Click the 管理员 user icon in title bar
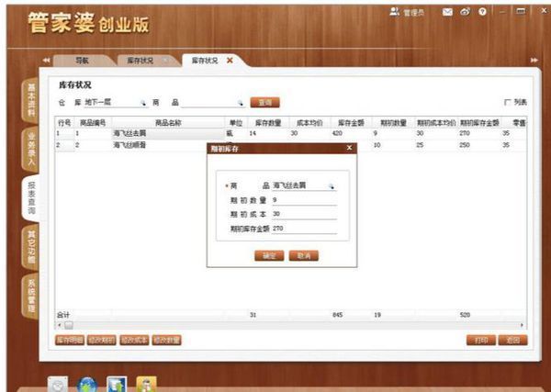Image resolution: width=551 pixels, height=392 pixels. click(x=395, y=11)
